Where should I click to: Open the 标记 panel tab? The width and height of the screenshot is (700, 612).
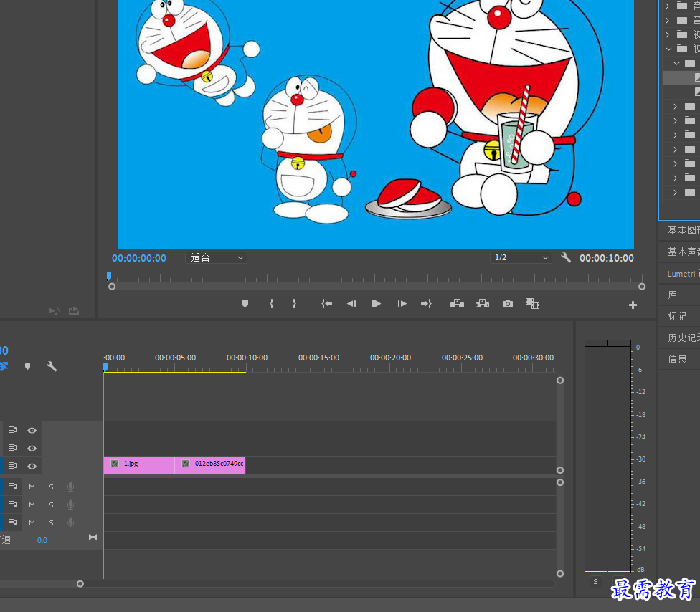[677, 316]
